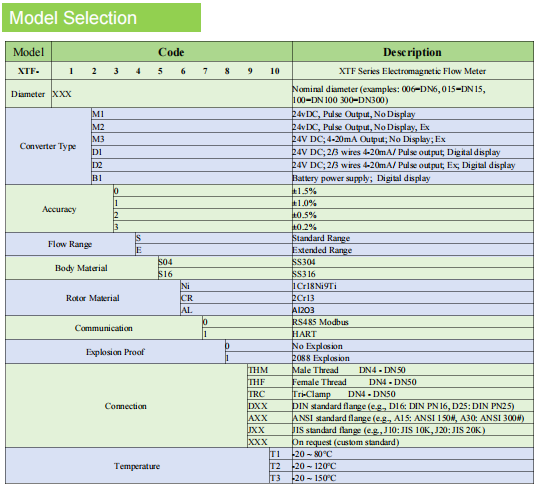Click the HART communication option
The width and height of the screenshot is (537, 487).
(x=304, y=334)
